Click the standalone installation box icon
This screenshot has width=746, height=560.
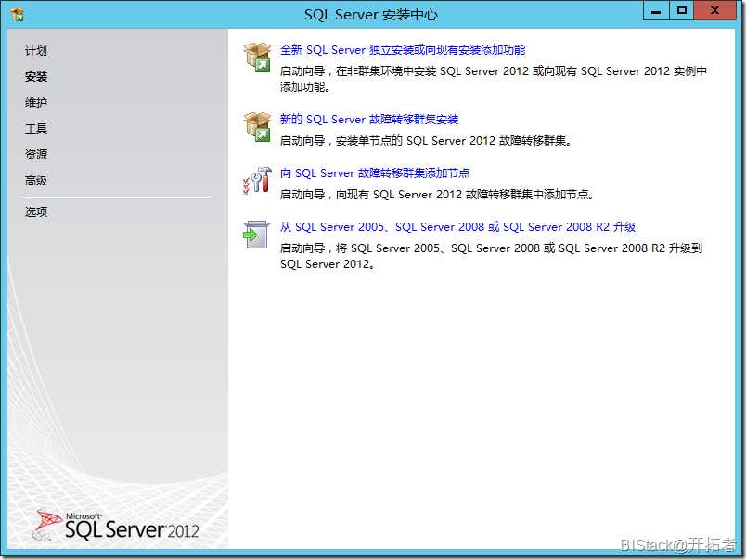[x=257, y=57]
